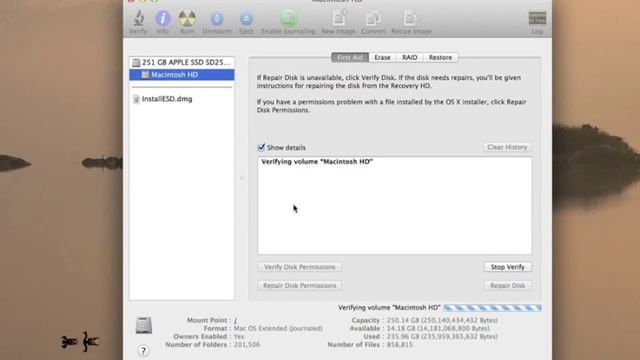Select the 251 GB APPLE SSD disk

pos(182,62)
